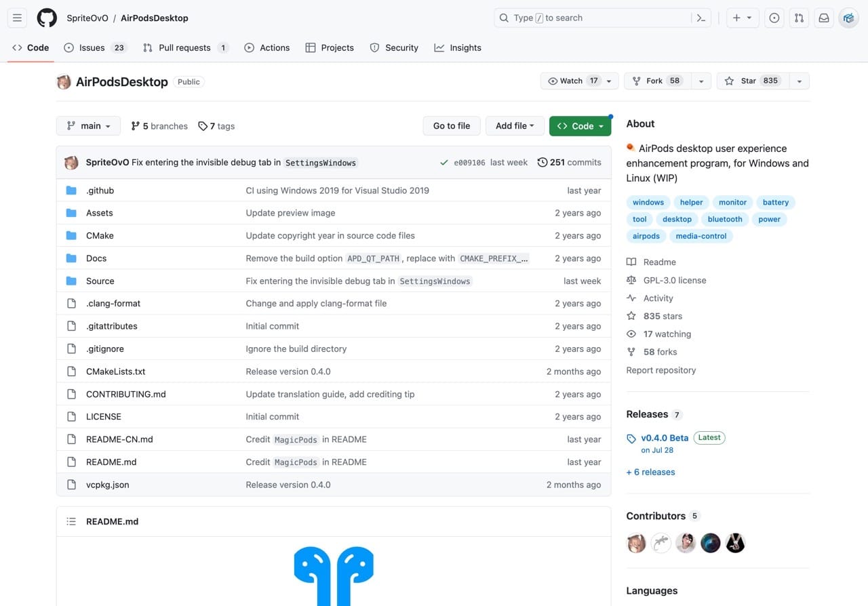Open the hamburger navigation menu
The image size is (868, 606).
point(18,18)
